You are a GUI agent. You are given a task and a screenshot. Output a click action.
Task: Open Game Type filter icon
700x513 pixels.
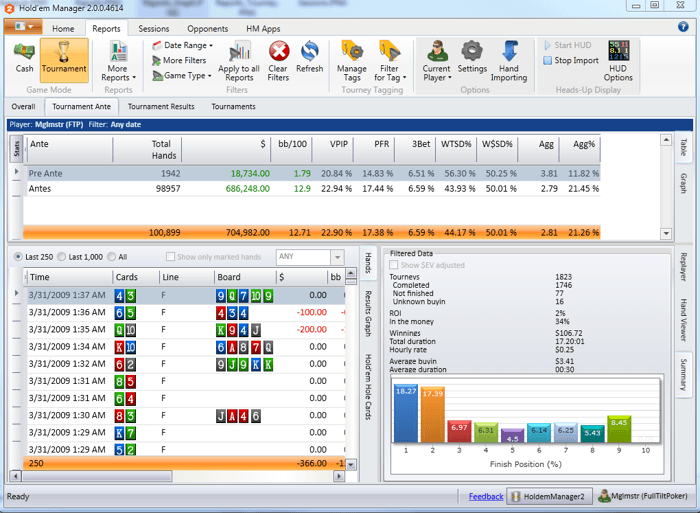pos(181,75)
